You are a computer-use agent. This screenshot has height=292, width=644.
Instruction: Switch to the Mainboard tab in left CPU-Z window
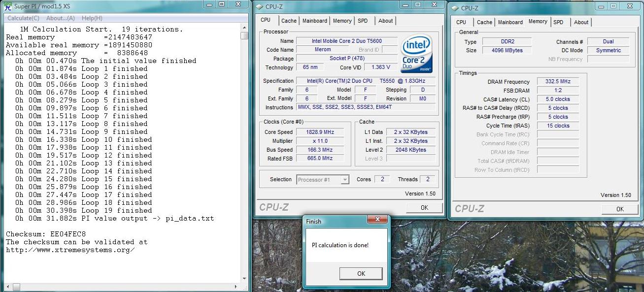315,21
